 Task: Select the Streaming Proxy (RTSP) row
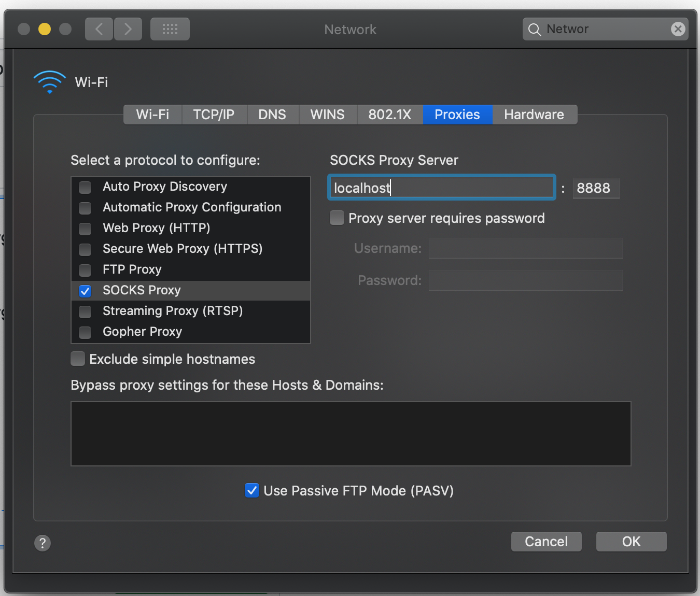tap(191, 311)
